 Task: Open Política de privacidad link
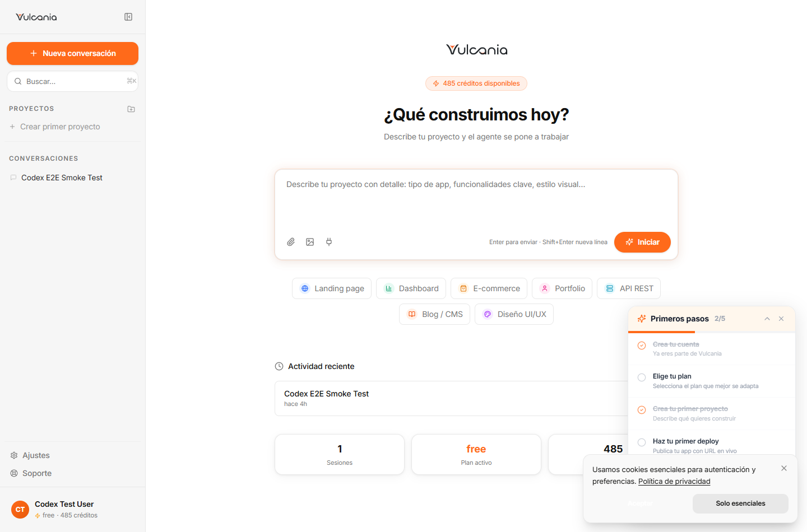coord(674,482)
